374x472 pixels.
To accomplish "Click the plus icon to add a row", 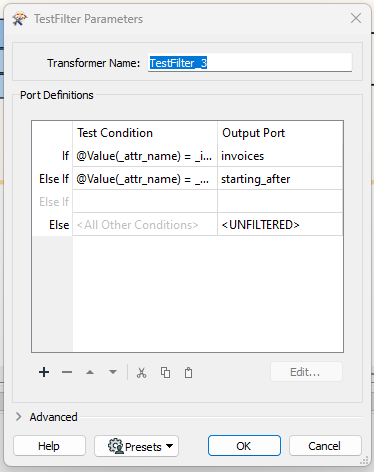I will click(x=44, y=372).
